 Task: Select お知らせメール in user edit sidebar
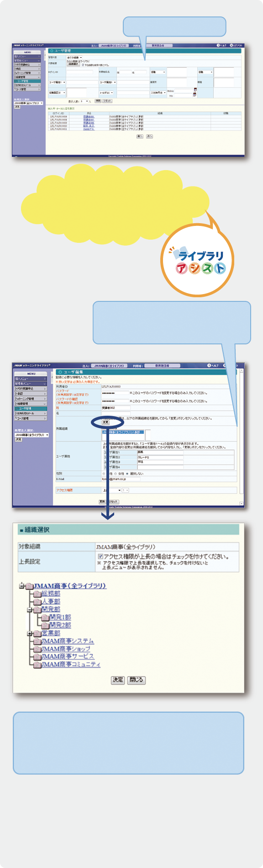[30, 413]
